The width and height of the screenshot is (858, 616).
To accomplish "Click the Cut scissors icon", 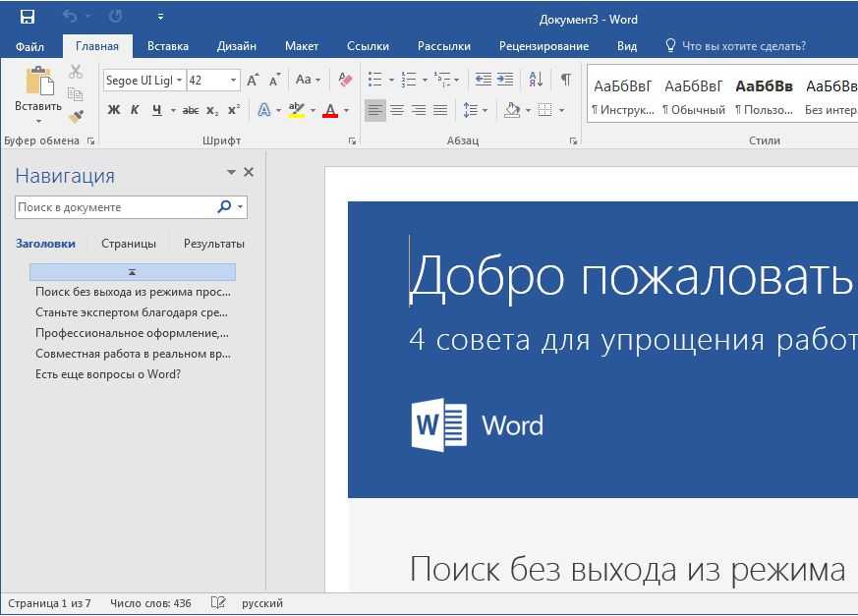I will (x=76, y=72).
